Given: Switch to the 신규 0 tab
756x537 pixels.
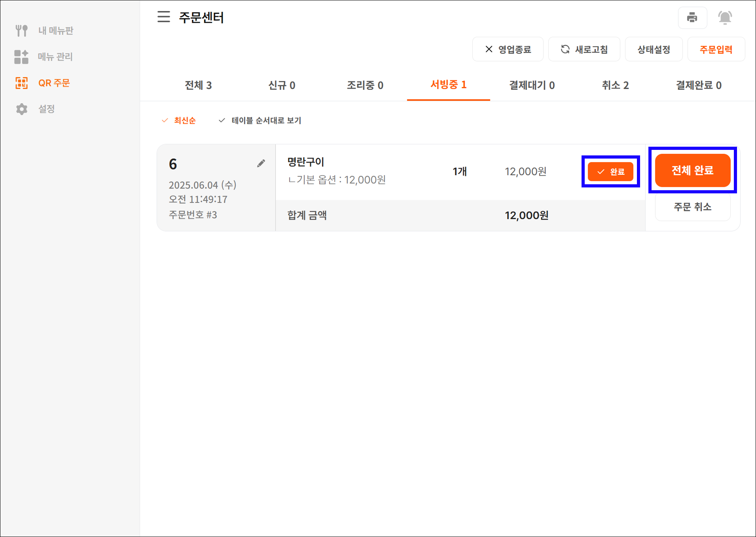Looking at the screenshot, I should point(282,85).
